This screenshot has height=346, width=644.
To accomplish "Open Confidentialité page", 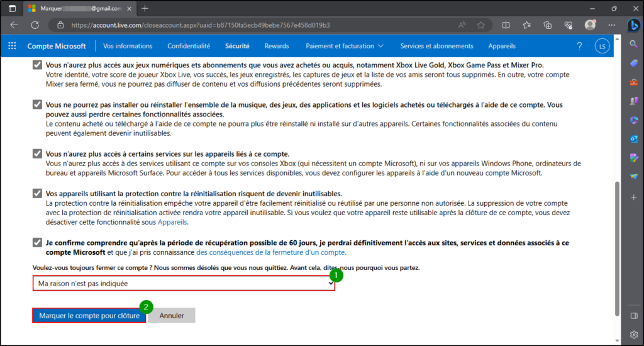I will [189, 46].
